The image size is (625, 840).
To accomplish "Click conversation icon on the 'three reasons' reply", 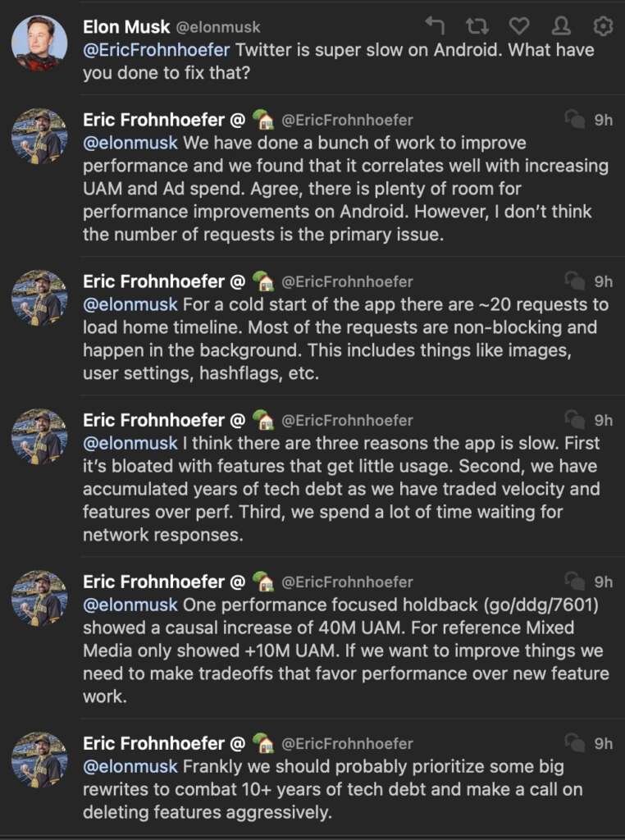I will (x=575, y=420).
